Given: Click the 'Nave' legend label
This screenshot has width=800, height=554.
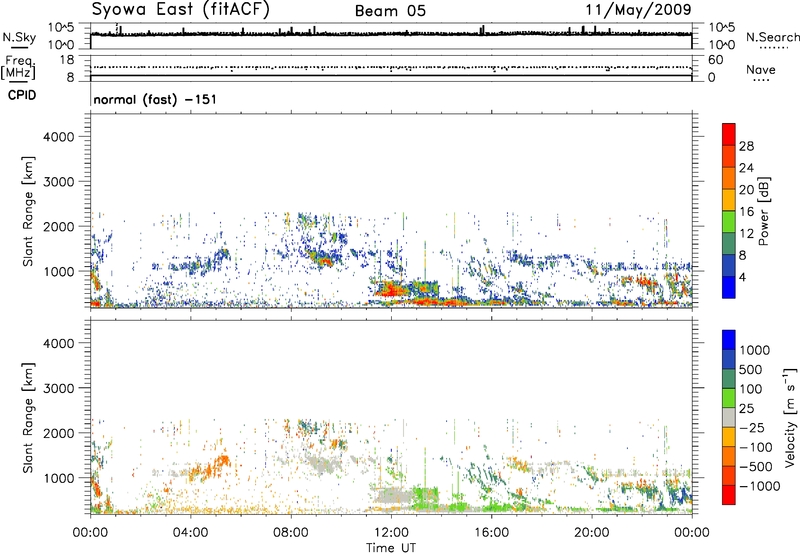Looking at the screenshot, I should pos(760,69).
